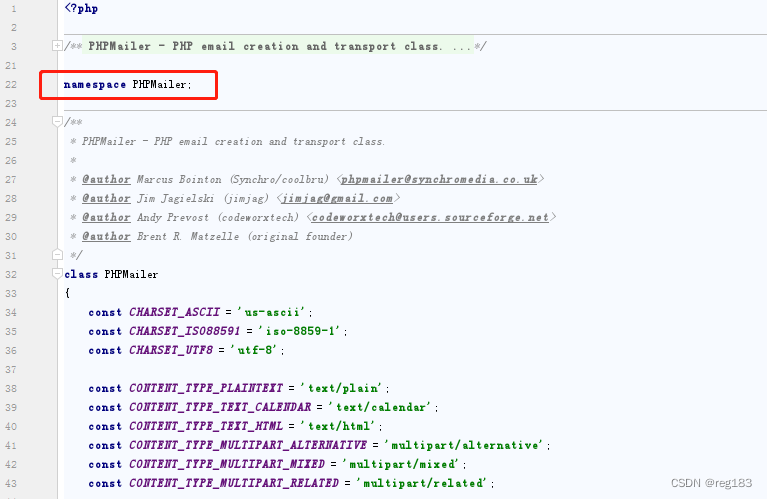Open the jimjag@gmail.com email link
The height and width of the screenshot is (499, 767).
[x=337, y=199]
